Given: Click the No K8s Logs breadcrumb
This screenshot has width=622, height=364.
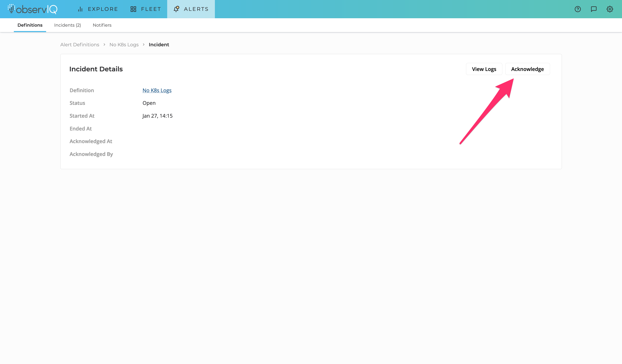Looking at the screenshot, I should coord(124,45).
